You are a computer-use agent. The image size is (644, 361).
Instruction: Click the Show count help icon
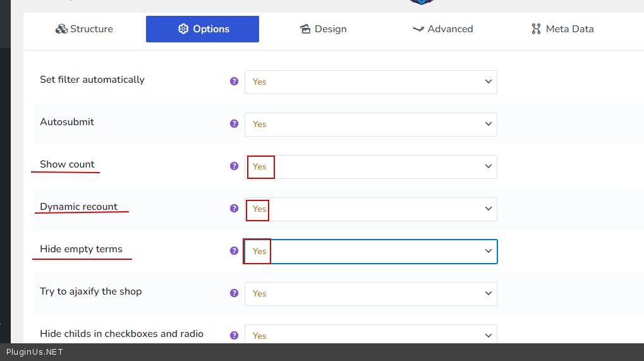(x=234, y=166)
